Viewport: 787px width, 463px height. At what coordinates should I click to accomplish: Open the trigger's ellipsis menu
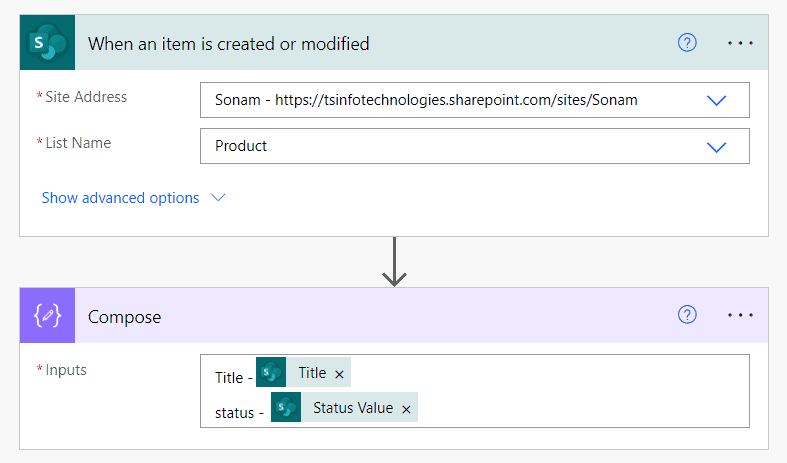tap(741, 43)
